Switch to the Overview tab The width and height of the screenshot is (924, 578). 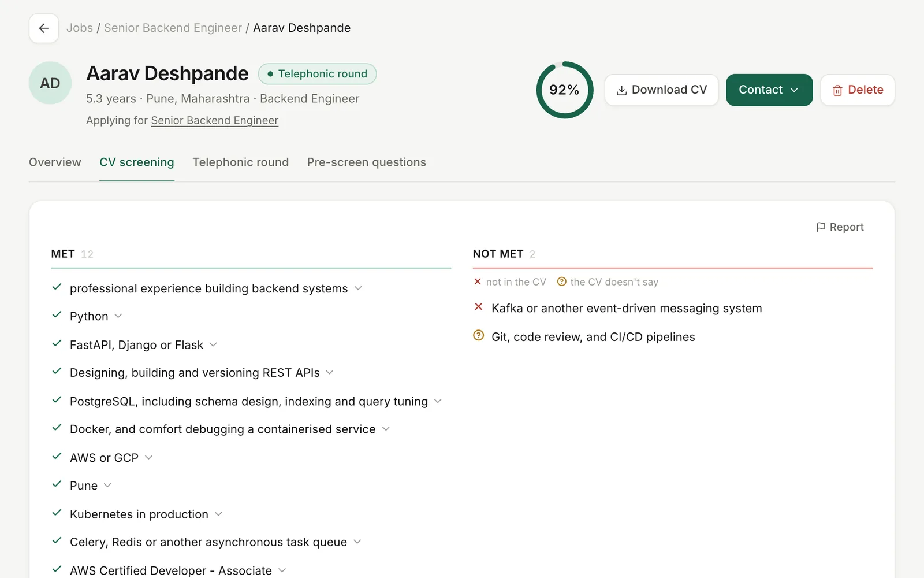click(x=55, y=162)
